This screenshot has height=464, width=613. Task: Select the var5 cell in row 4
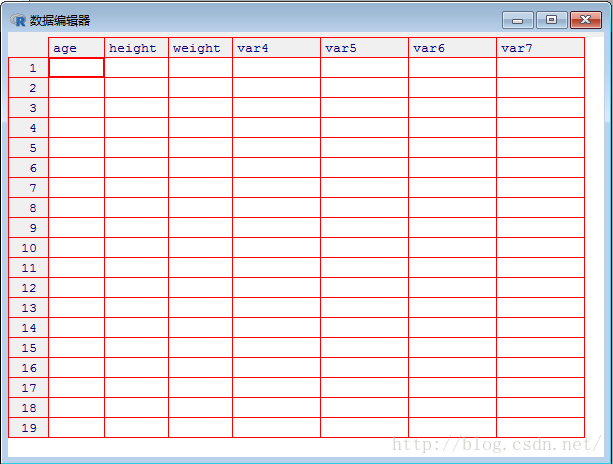[364, 127]
